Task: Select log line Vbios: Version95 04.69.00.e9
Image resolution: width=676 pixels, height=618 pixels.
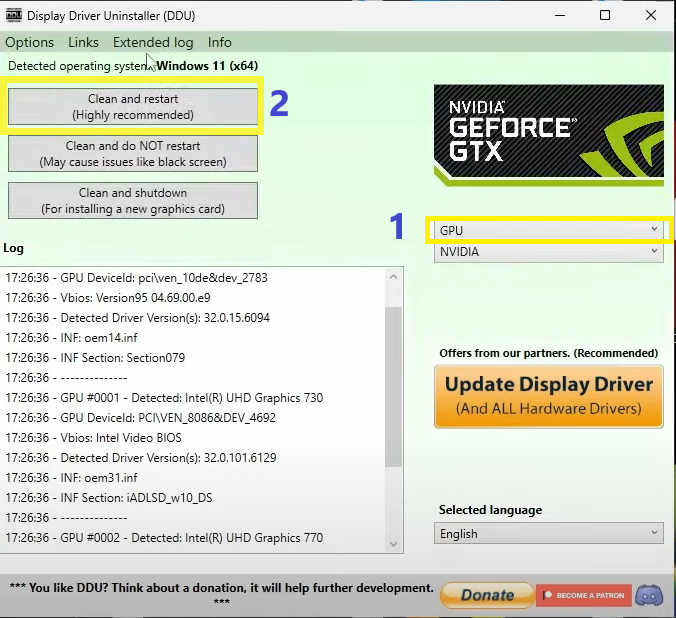Action: coord(108,298)
